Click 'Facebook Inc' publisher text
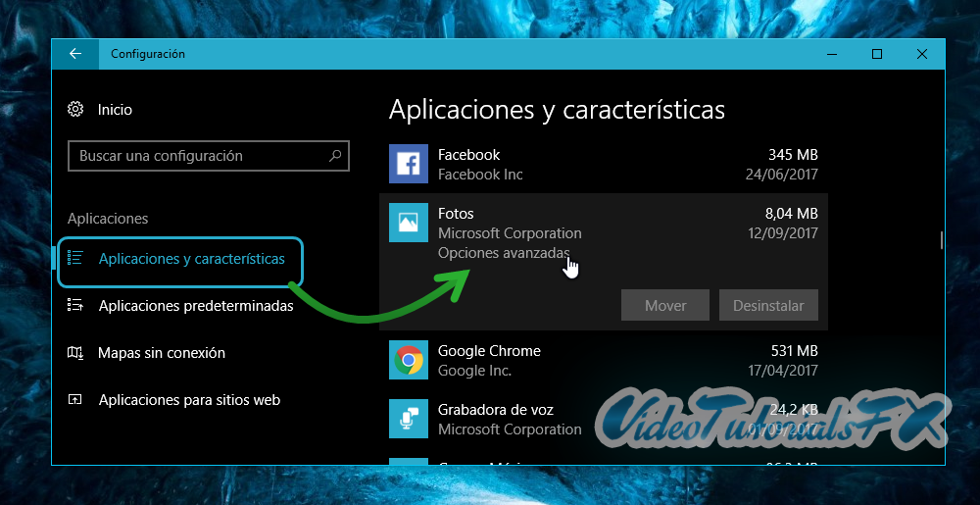This screenshot has height=505, width=980. click(x=480, y=175)
